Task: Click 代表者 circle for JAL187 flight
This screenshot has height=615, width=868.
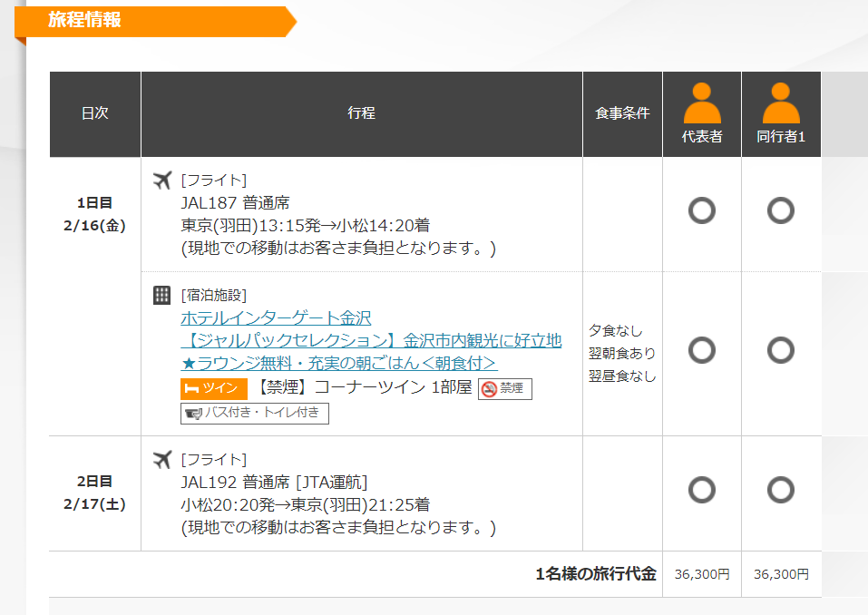Action: click(702, 210)
